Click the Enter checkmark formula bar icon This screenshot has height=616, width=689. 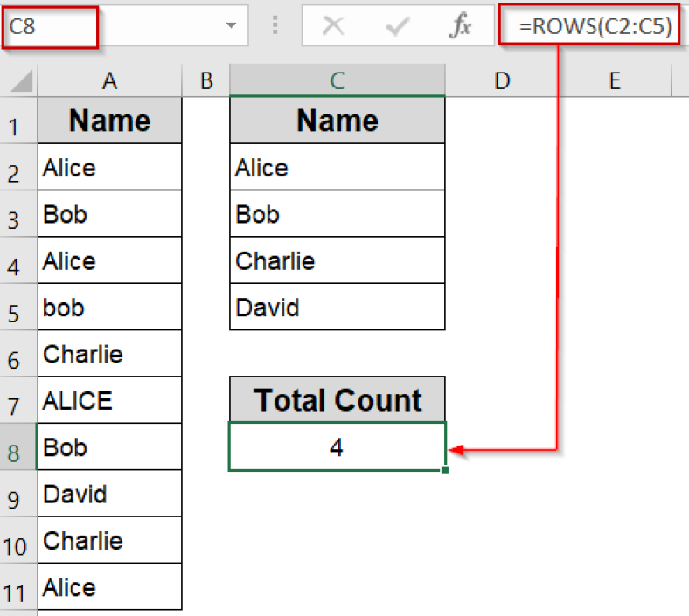tap(397, 26)
